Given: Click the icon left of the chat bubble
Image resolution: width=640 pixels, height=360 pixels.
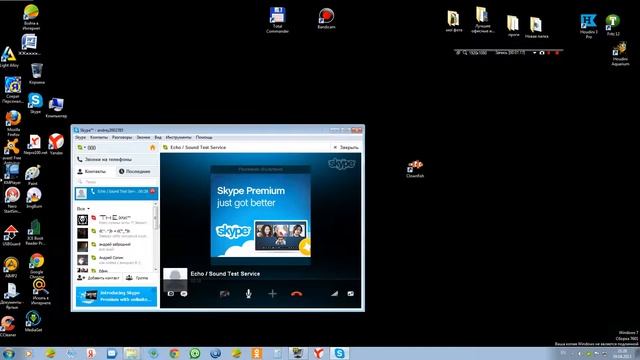Looking at the screenshot, I should (x=171, y=293).
